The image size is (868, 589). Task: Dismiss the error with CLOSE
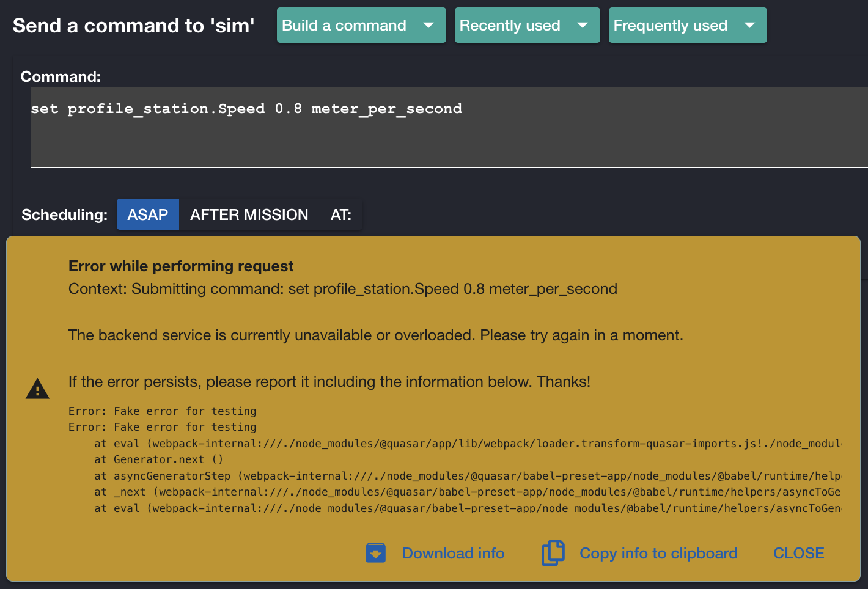(798, 553)
